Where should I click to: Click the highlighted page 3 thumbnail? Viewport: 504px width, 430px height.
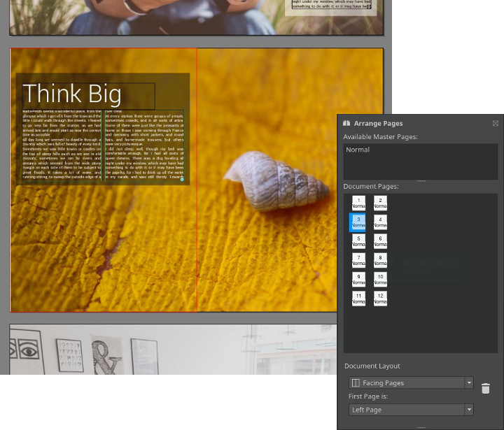pos(358,222)
